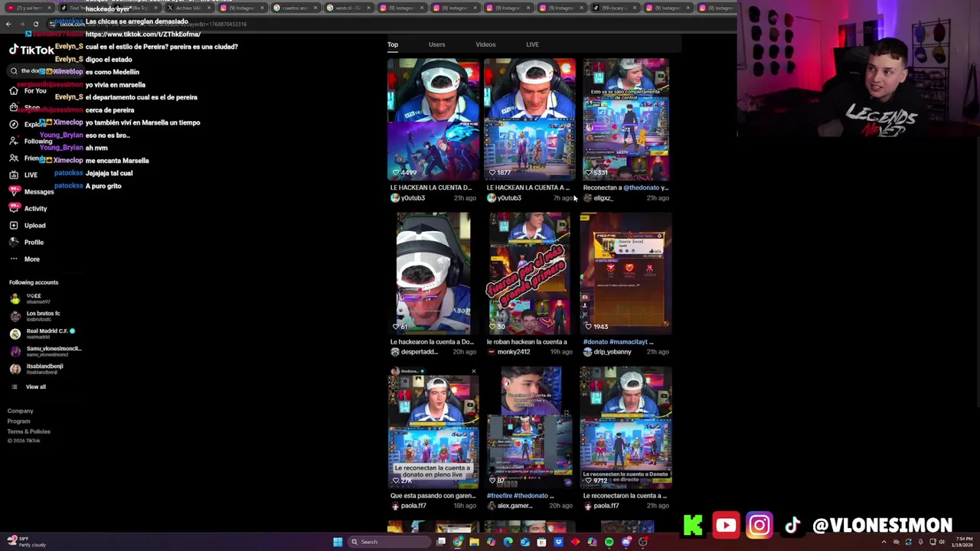Open the video with 9712 likes
The height and width of the screenshot is (551, 980).
626,427
